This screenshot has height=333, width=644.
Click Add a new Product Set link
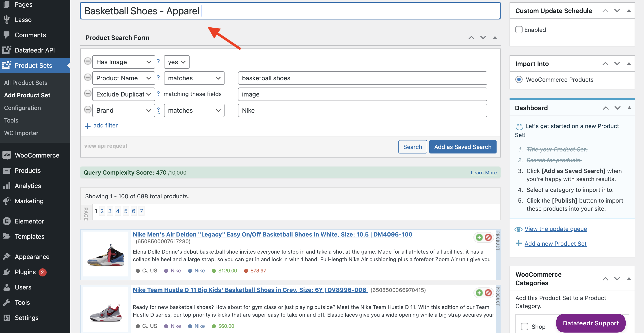(x=555, y=243)
